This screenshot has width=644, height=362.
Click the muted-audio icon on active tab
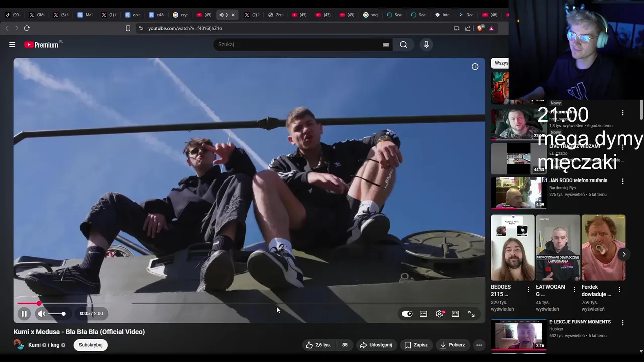click(x=222, y=15)
